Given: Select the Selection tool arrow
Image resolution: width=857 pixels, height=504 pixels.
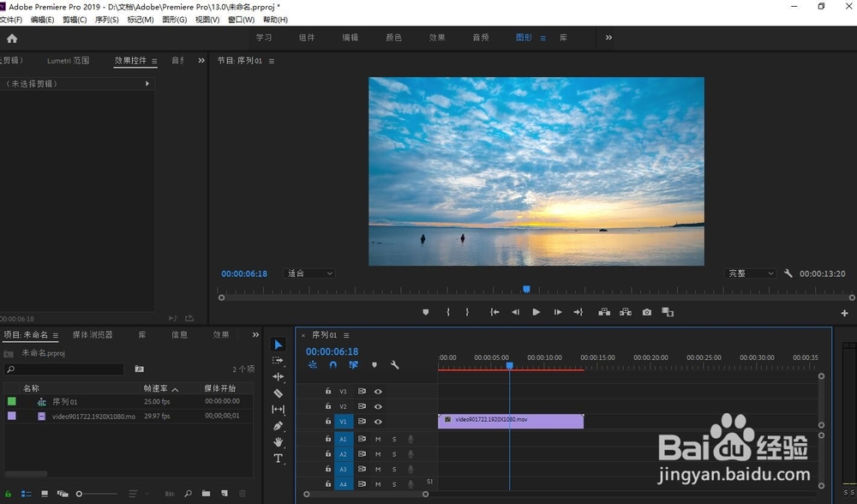Looking at the screenshot, I should tap(279, 345).
